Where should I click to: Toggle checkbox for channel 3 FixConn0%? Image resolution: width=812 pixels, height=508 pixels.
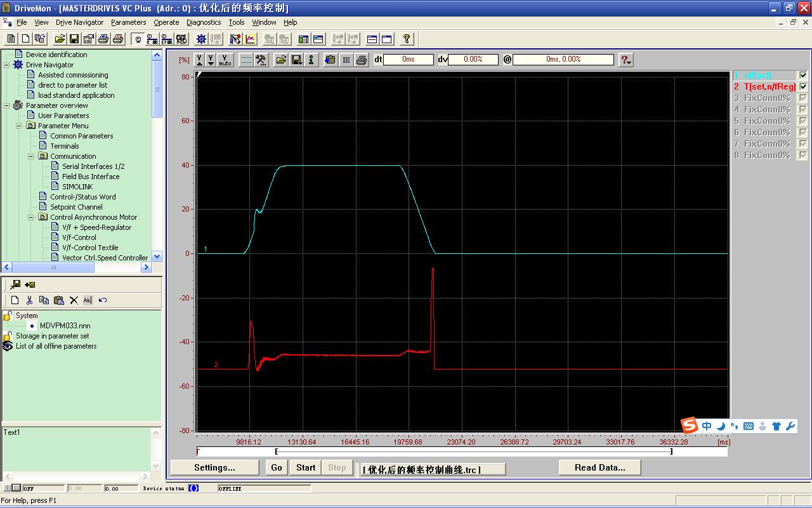803,98
